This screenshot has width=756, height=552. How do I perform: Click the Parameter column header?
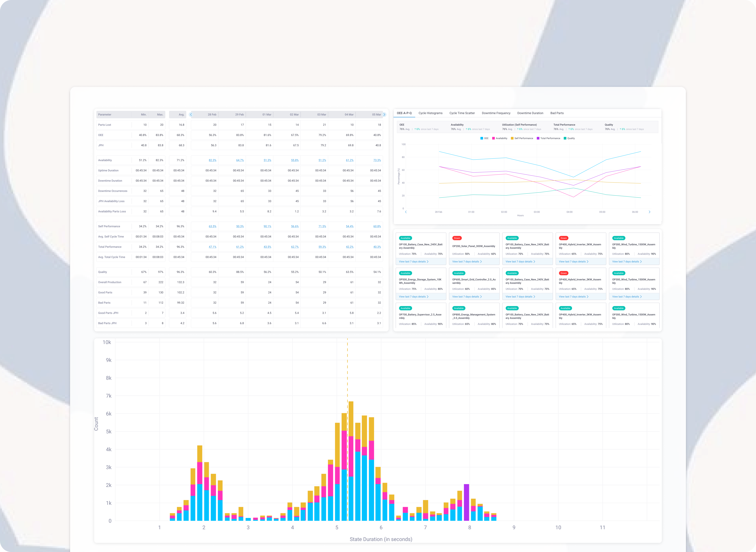point(105,115)
